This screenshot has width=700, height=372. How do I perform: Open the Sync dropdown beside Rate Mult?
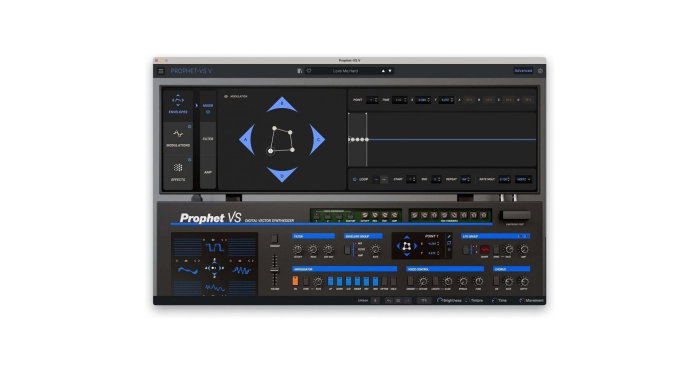pyautogui.click(x=523, y=180)
